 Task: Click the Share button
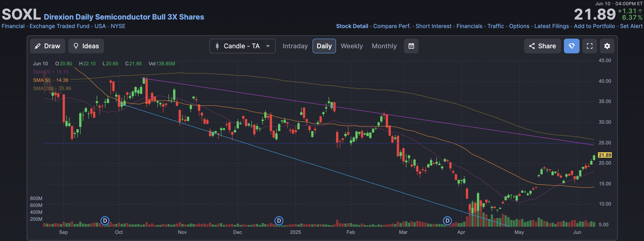[542, 46]
